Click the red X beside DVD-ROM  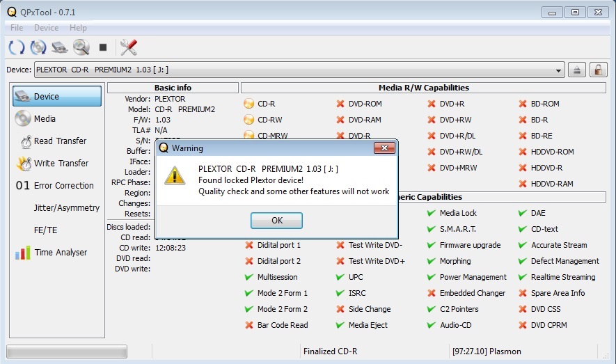click(x=340, y=104)
